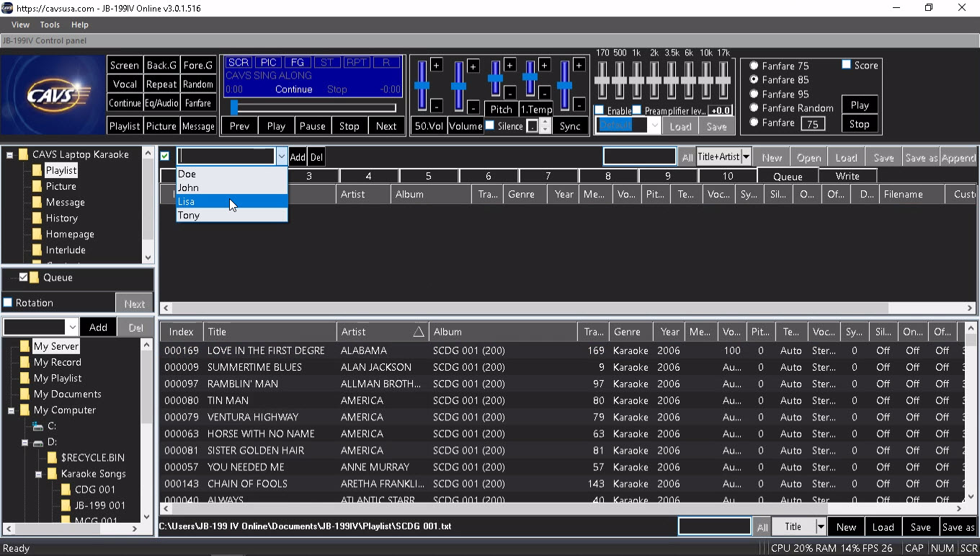The height and width of the screenshot is (556, 980).
Task: Select the Fanfare 75 radio button
Action: pos(754,66)
